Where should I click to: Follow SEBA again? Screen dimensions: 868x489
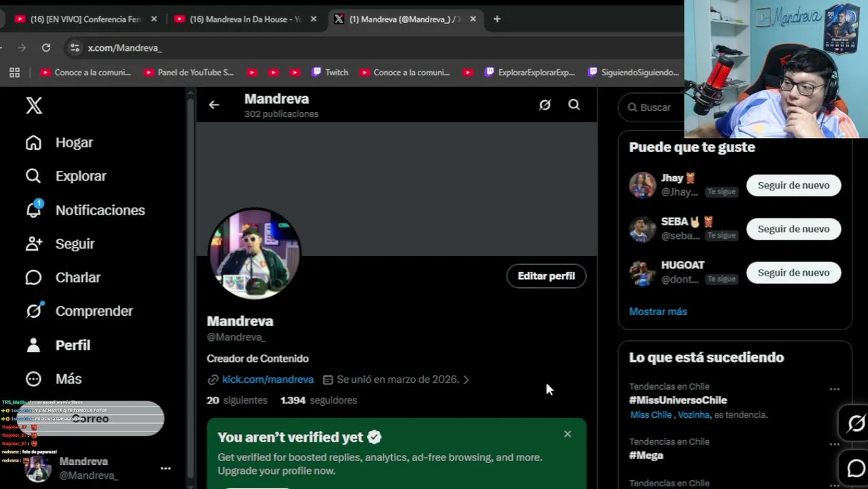[793, 229]
